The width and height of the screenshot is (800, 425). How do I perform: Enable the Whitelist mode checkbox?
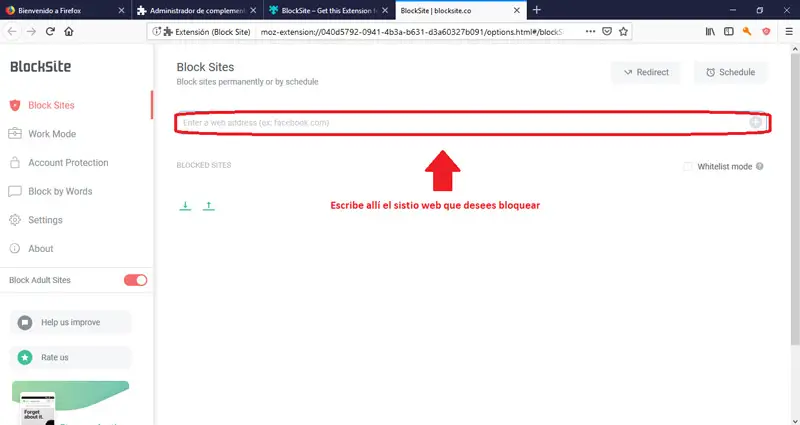pos(688,166)
